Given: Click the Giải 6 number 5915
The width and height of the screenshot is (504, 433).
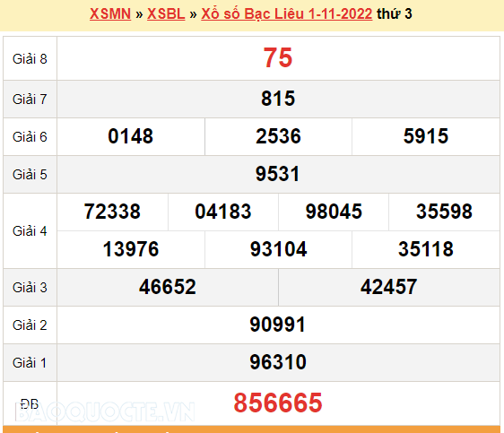Looking at the screenshot, I should (426, 136).
